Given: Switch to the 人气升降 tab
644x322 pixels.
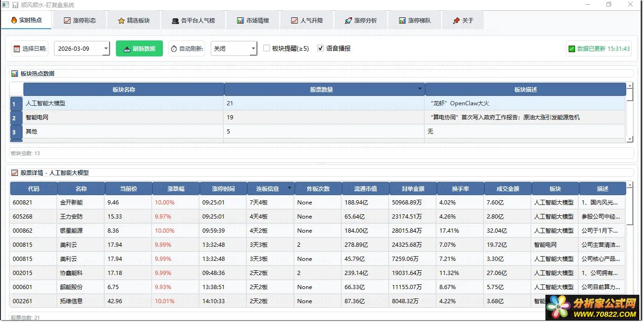Looking at the screenshot, I should tap(307, 21).
